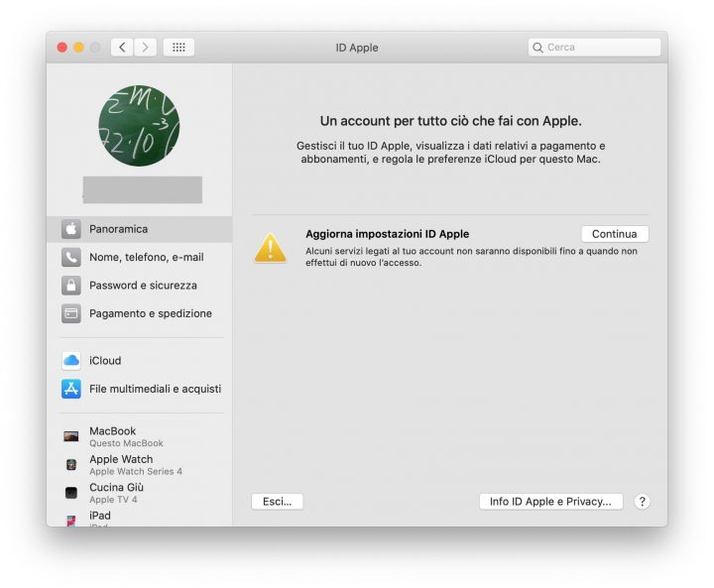Open File multimediali e acquisti section
Screen dimensions: 714x588
pyautogui.click(x=140, y=389)
